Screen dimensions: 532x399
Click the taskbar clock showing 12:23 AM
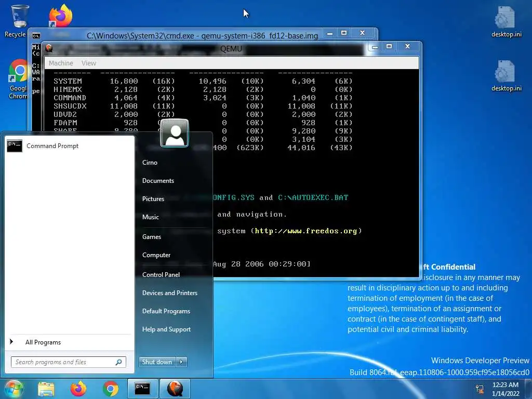(505, 389)
